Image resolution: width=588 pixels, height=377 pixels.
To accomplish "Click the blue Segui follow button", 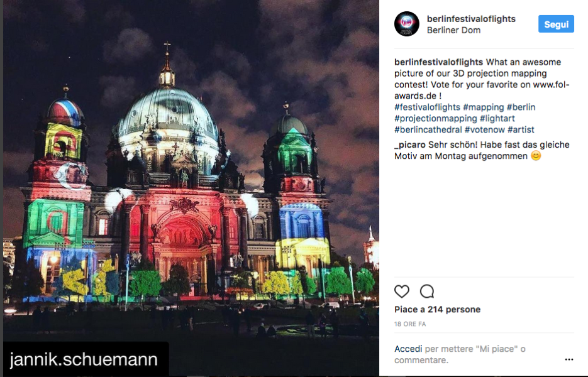I will (556, 24).
